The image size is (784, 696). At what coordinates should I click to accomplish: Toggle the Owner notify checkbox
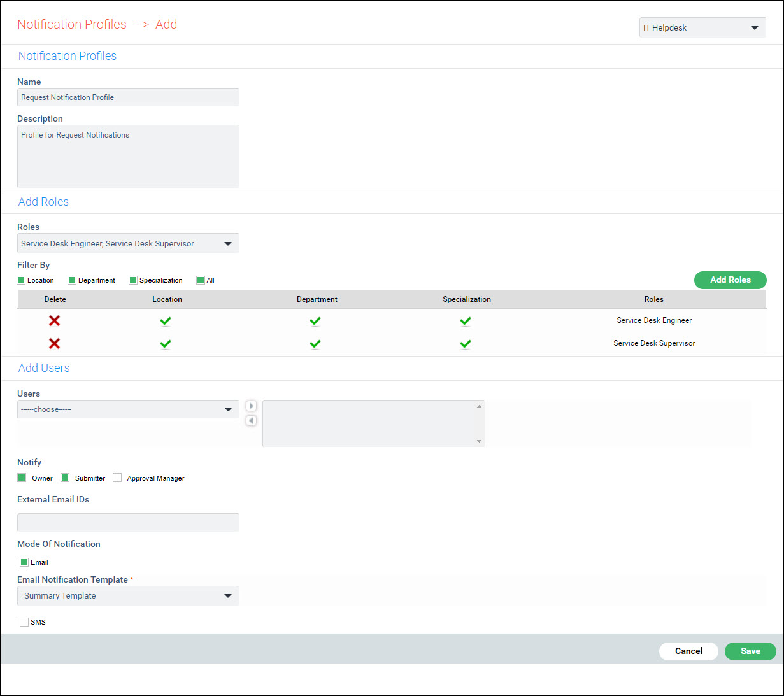pos(22,478)
